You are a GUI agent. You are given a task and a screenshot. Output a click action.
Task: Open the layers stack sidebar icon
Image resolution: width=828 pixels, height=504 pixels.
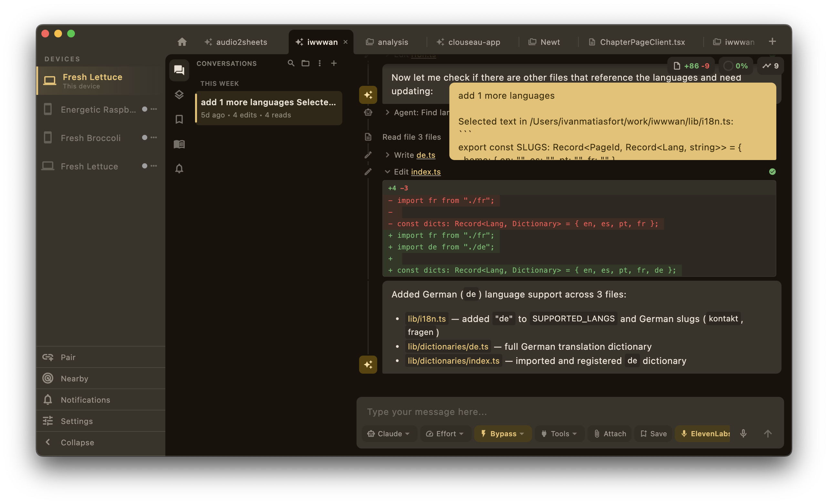[x=179, y=95]
